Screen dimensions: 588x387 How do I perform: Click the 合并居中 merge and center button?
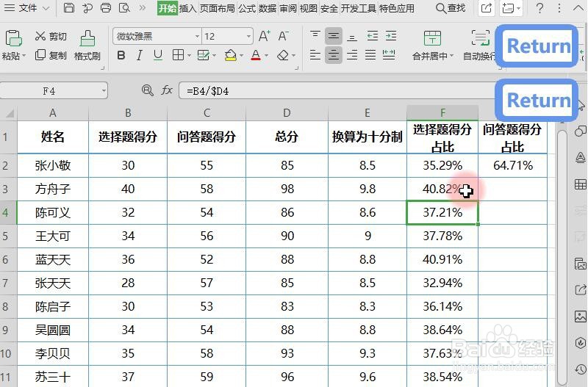[432, 46]
